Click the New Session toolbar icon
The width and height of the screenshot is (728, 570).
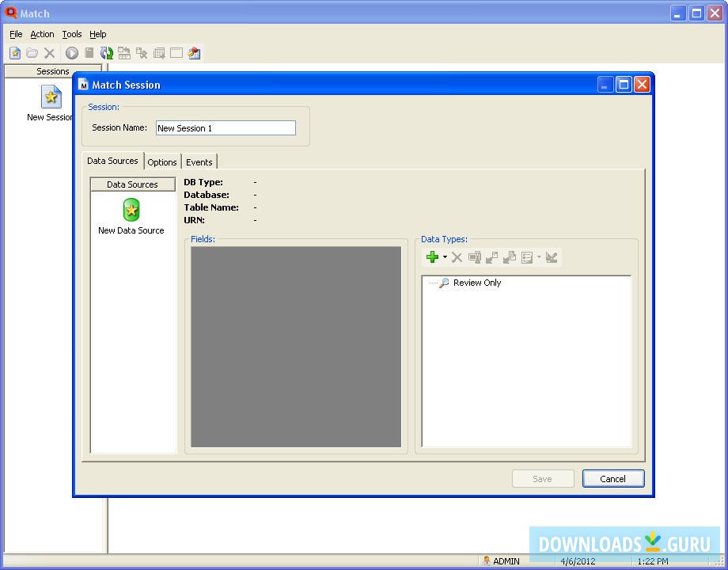tap(15, 53)
